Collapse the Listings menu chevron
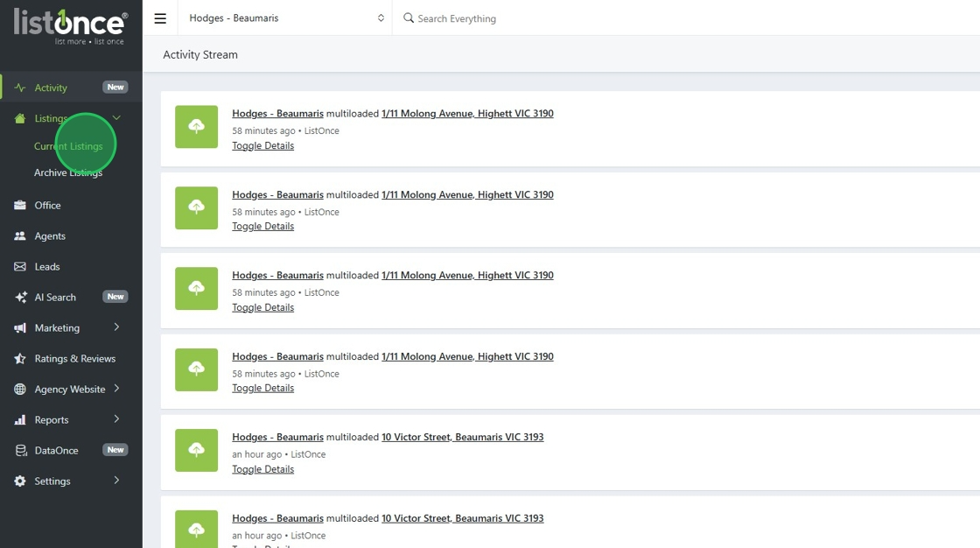This screenshot has height=548, width=980. [116, 118]
